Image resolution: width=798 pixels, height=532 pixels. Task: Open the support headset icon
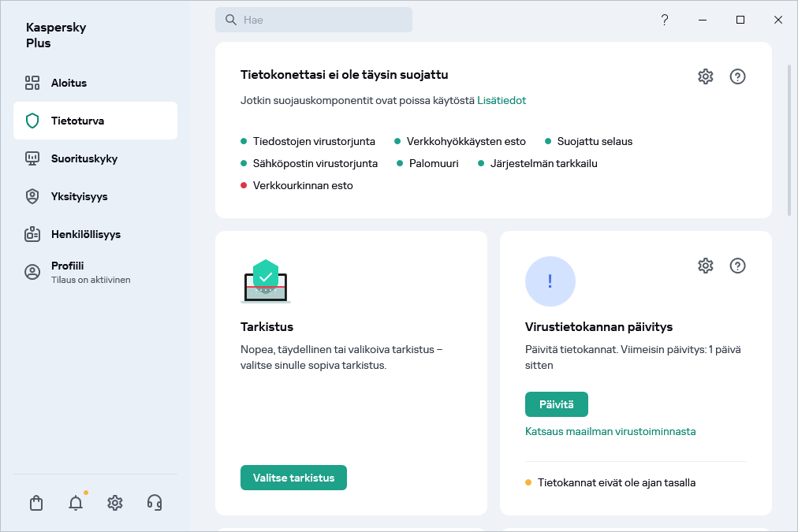point(155,503)
